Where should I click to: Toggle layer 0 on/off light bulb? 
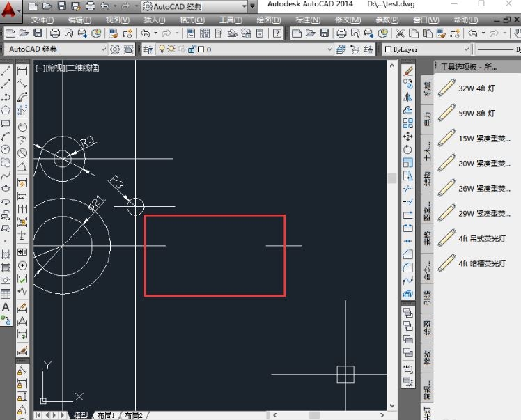pyautogui.click(x=162, y=49)
